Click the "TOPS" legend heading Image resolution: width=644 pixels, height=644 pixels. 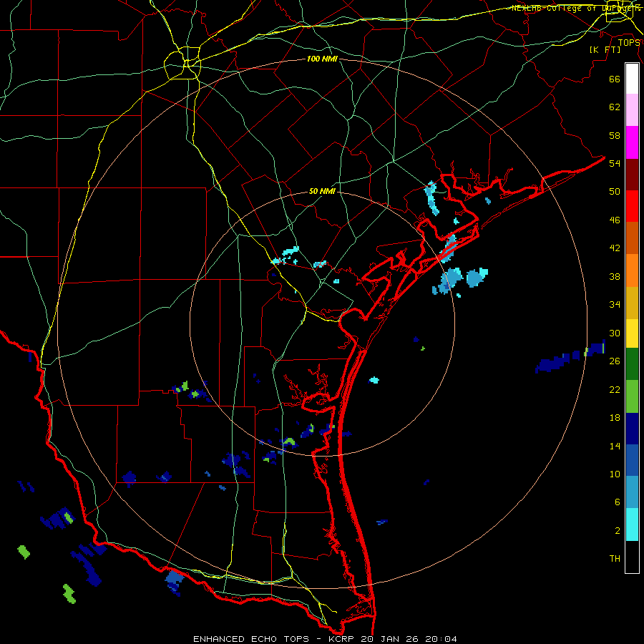click(629, 42)
